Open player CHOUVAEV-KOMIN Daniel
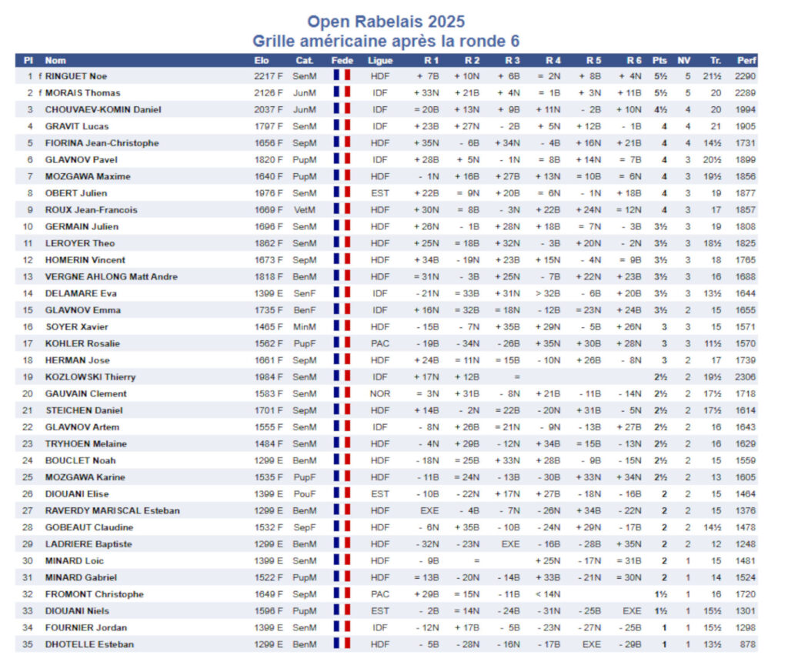 pyautogui.click(x=102, y=109)
